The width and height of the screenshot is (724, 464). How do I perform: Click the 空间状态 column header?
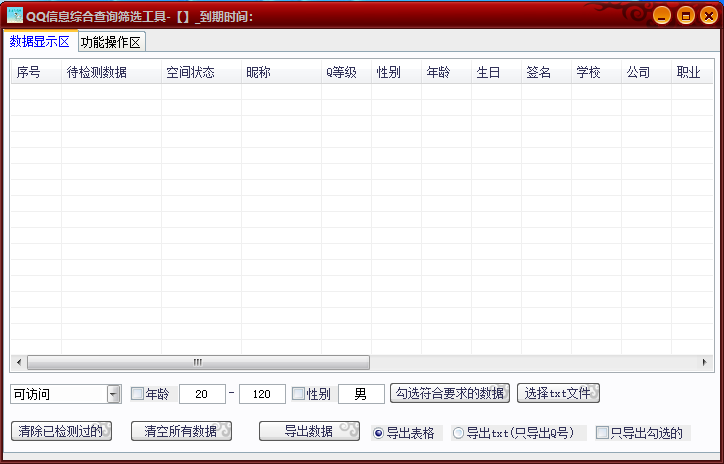(x=201, y=72)
